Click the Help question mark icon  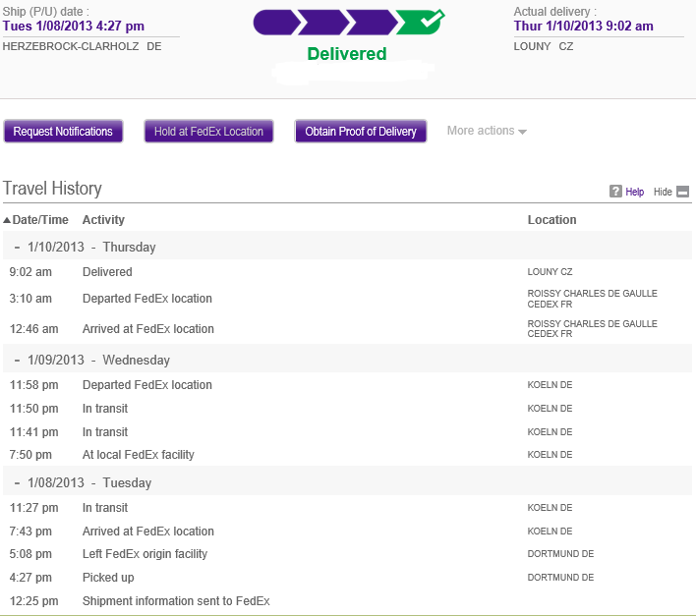coord(615,192)
